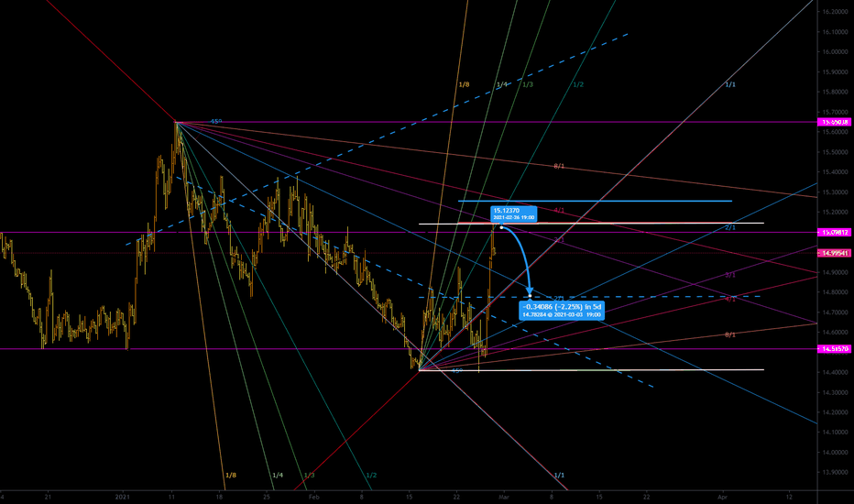Image resolution: width=854 pixels, height=504 pixels.
Task: Click the 1/2 label of the rising Gann fan
Action: (578, 84)
